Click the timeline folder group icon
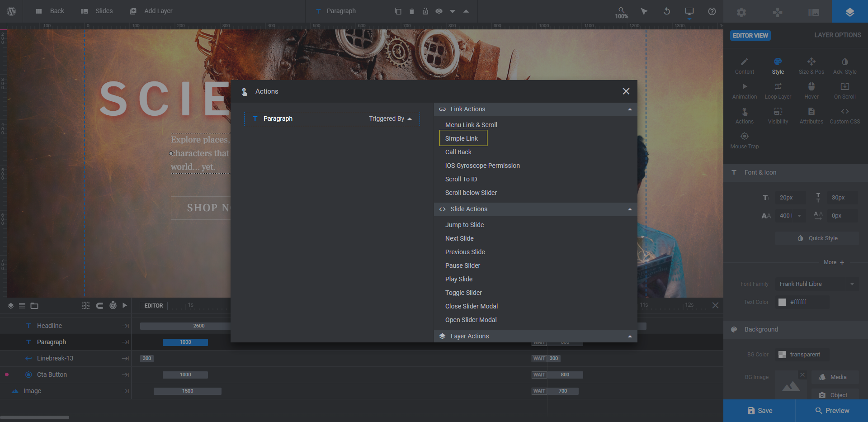Image resolution: width=868 pixels, height=422 pixels. [34, 306]
